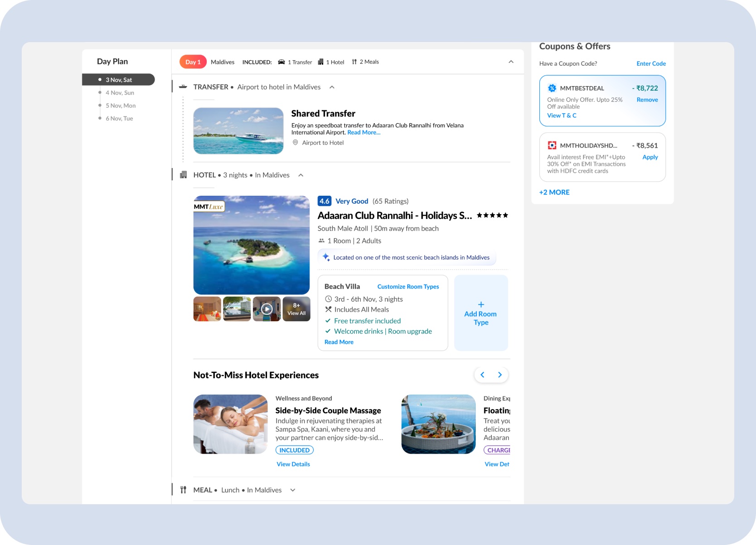Open Read More in Shared Transfer description
Viewport: 756px width, 545px height.
(364, 132)
